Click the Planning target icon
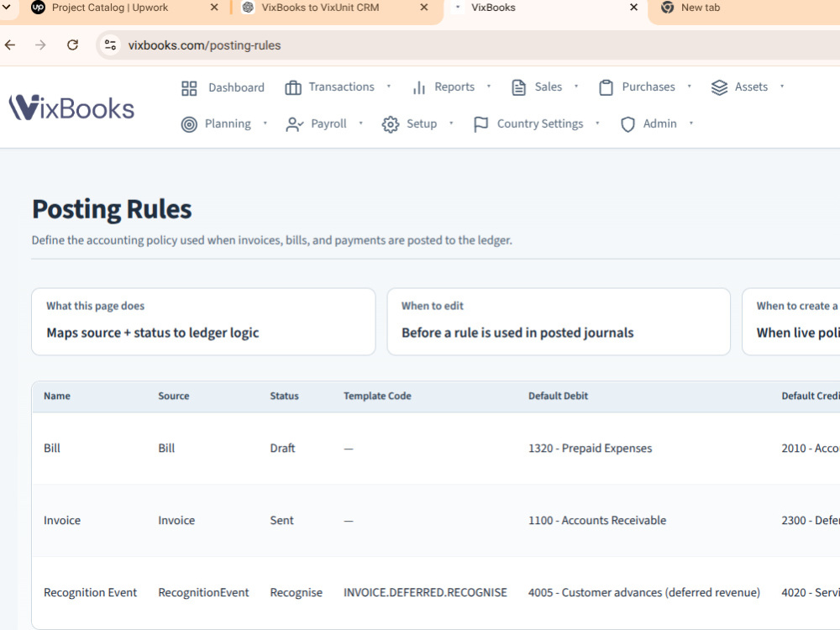This screenshot has height=630, width=840. [189, 124]
